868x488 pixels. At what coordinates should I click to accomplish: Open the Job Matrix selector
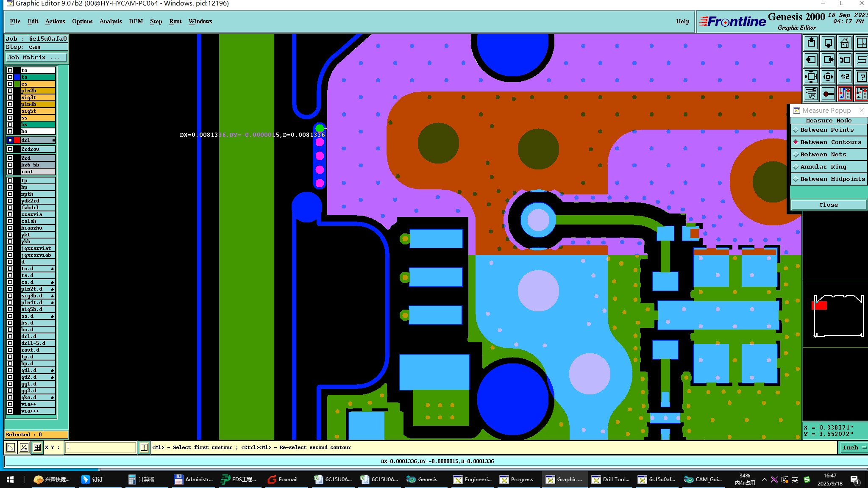[x=36, y=58]
